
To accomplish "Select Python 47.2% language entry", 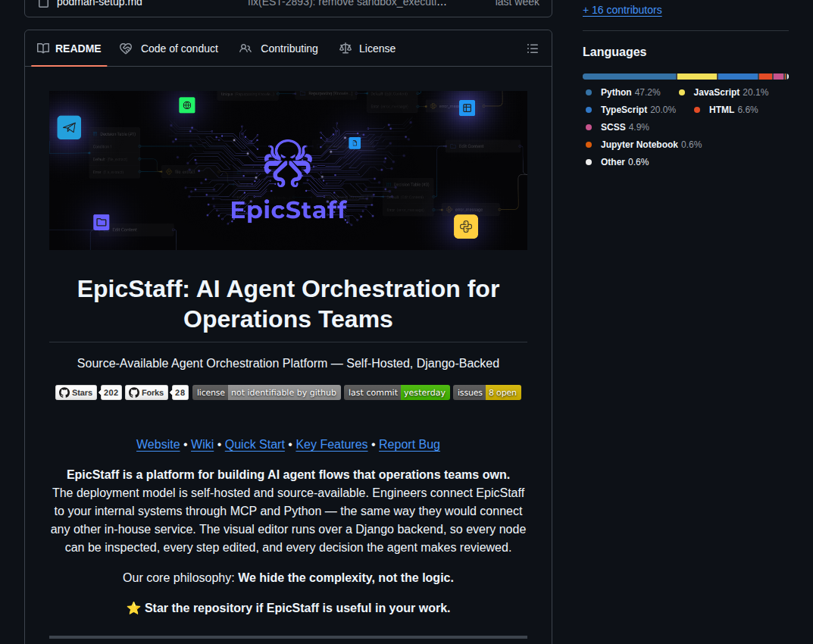I will point(624,92).
